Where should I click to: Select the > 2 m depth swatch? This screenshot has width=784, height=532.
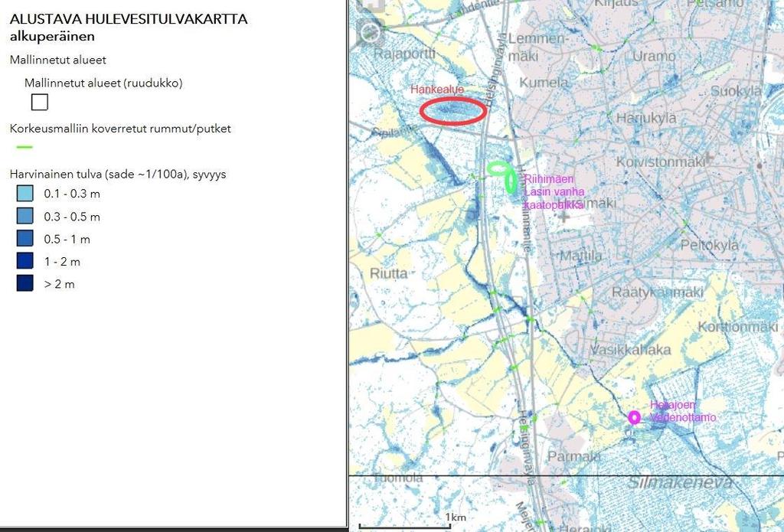click(x=25, y=283)
